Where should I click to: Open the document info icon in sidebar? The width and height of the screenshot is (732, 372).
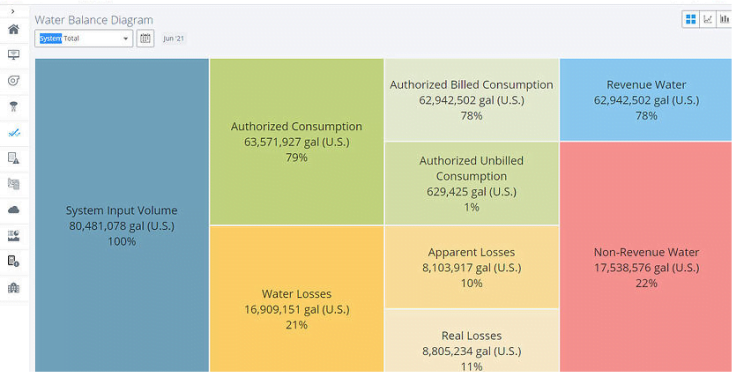click(14, 261)
